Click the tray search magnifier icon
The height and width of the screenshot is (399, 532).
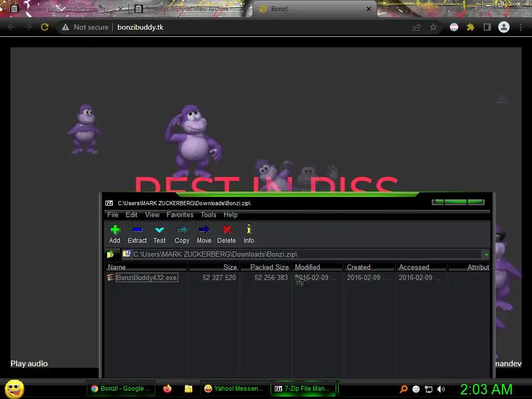pos(403,389)
